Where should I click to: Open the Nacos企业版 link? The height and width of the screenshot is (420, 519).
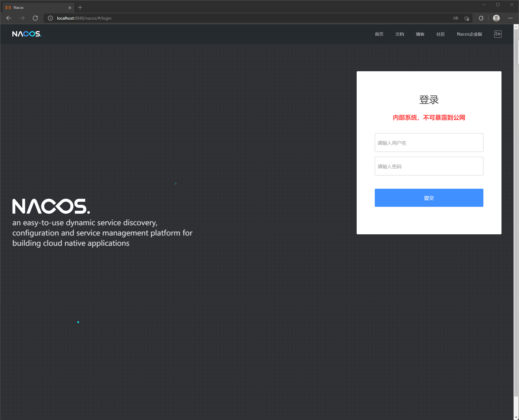coord(470,34)
